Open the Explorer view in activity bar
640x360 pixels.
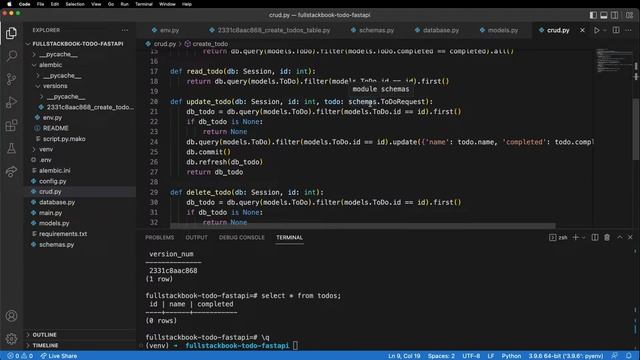click(11, 33)
